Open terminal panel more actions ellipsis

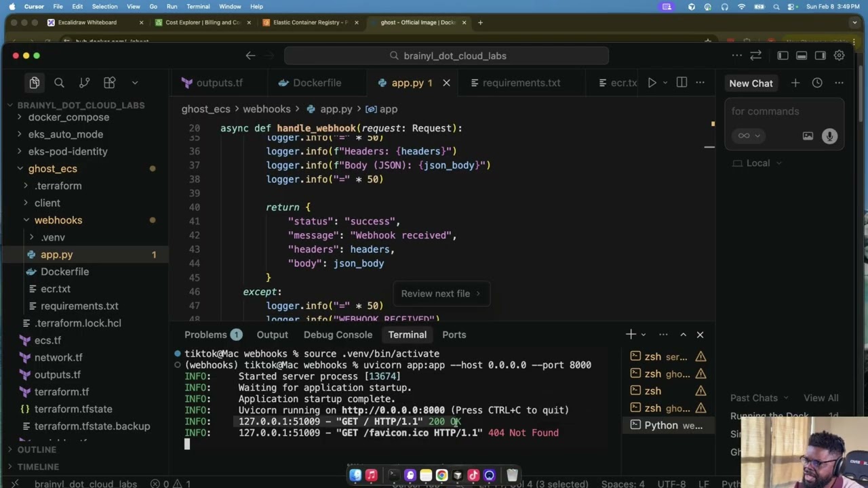tap(663, 334)
